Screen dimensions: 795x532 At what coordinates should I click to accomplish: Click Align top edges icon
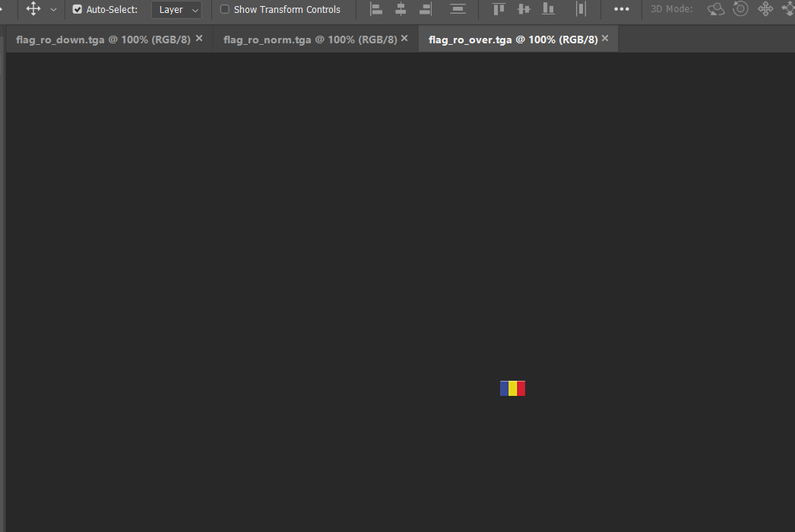pos(499,9)
